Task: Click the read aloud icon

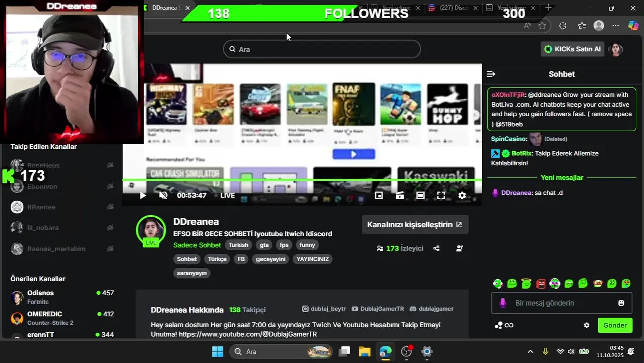Action: coord(527,25)
